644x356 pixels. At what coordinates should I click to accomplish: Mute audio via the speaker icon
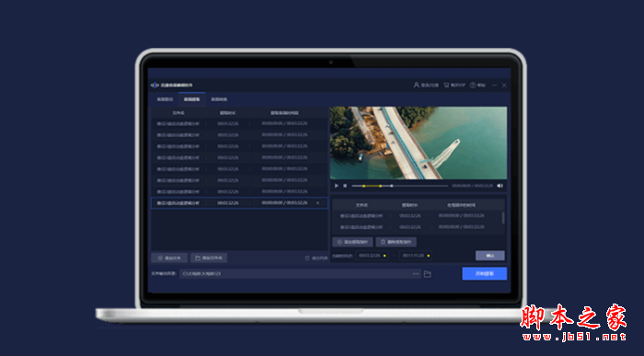(500, 186)
